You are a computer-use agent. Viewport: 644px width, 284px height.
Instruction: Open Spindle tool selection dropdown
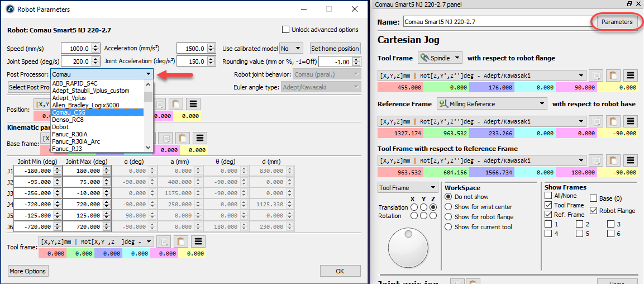click(x=440, y=58)
